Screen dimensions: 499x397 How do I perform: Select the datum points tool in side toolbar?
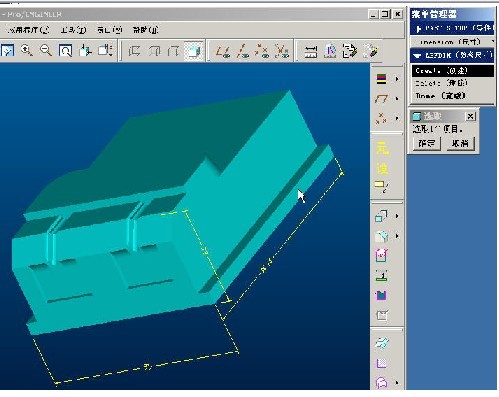point(381,118)
